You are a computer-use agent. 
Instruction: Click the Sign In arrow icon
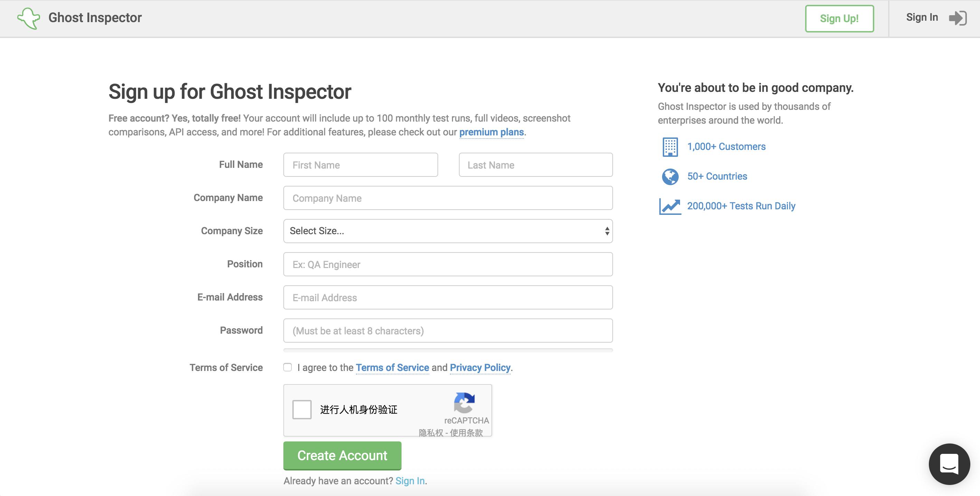[x=958, y=18]
